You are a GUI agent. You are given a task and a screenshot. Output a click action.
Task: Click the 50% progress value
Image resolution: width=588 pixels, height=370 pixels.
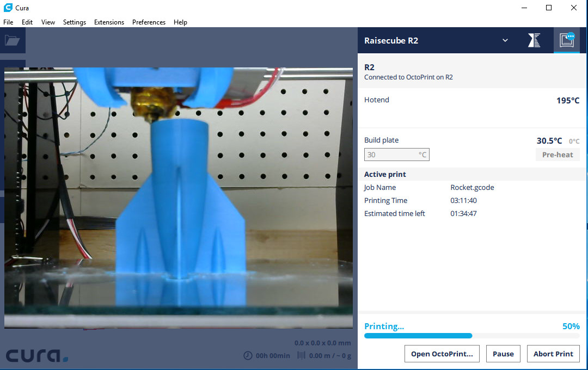pyautogui.click(x=571, y=326)
